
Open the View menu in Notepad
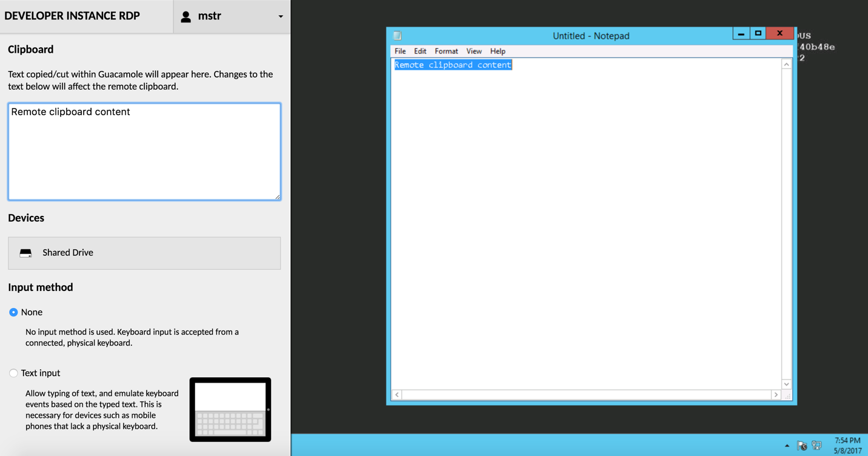coord(474,51)
